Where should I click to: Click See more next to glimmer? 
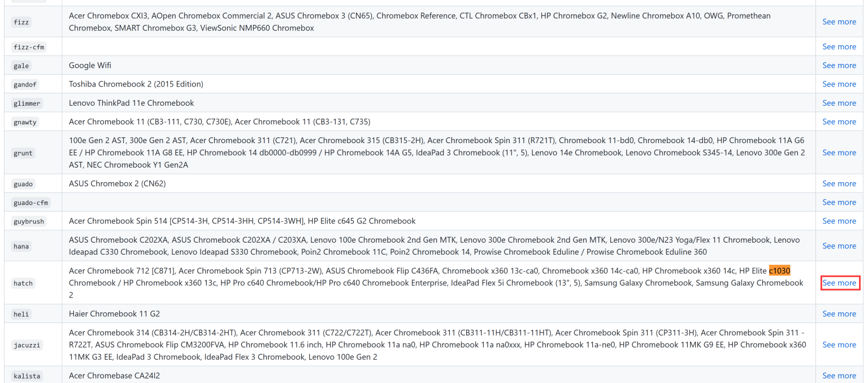pos(839,102)
